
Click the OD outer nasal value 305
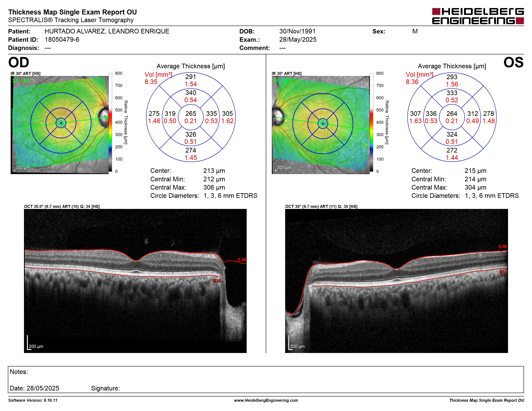tap(228, 114)
